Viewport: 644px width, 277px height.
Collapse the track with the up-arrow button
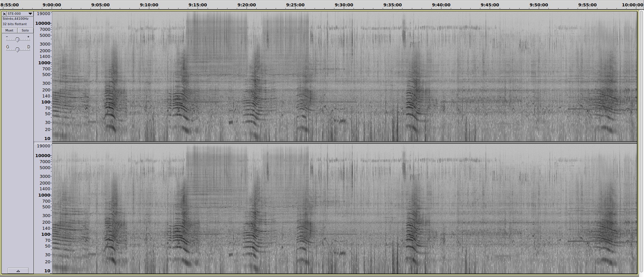pyautogui.click(x=18, y=271)
